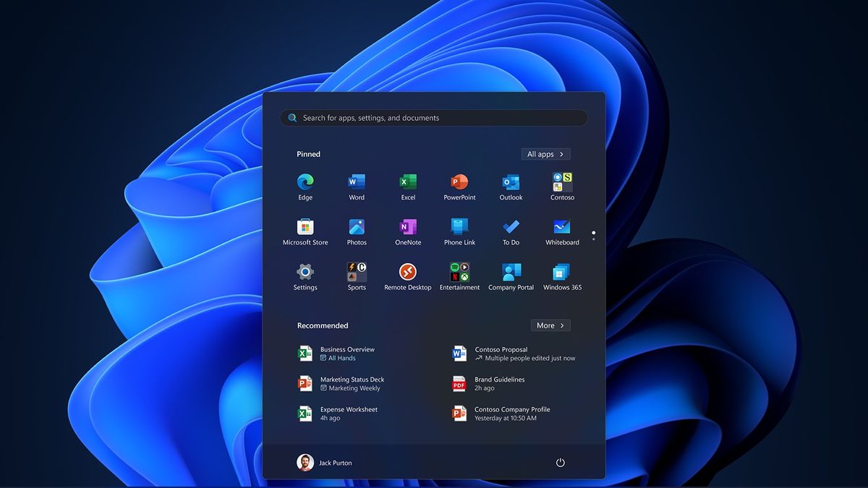868x488 pixels.
Task: Open the Phone Link app
Action: point(459,226)
